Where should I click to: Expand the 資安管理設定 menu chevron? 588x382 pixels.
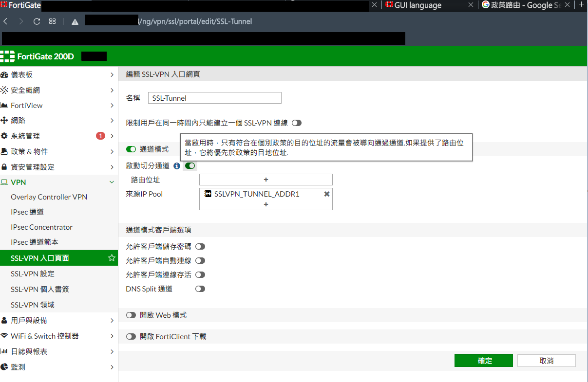tap(112, 167)
